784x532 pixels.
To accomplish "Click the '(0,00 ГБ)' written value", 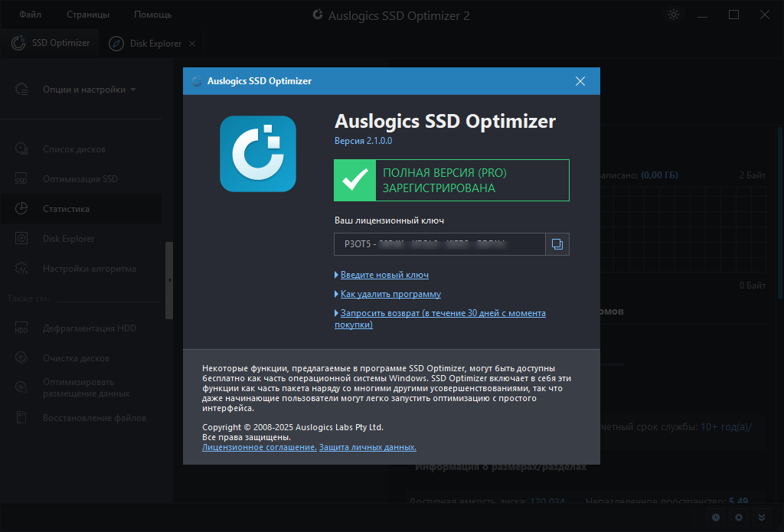I will click(x=659, y=175).
